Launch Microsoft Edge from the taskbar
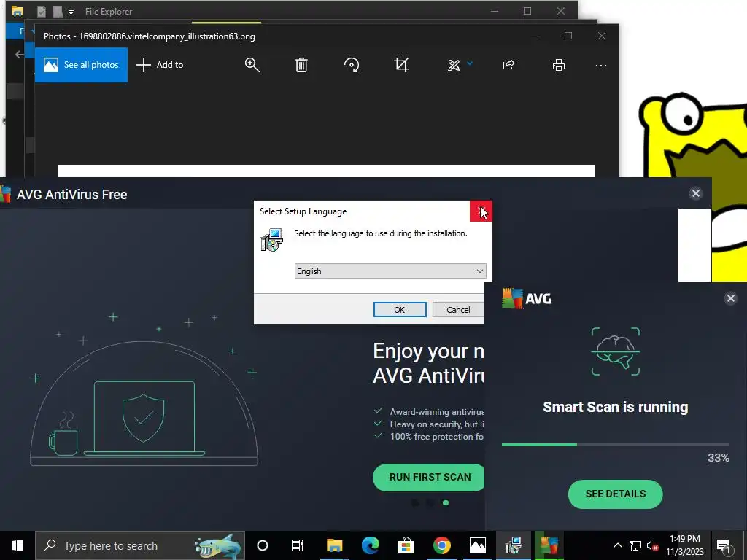 (370, 545)
